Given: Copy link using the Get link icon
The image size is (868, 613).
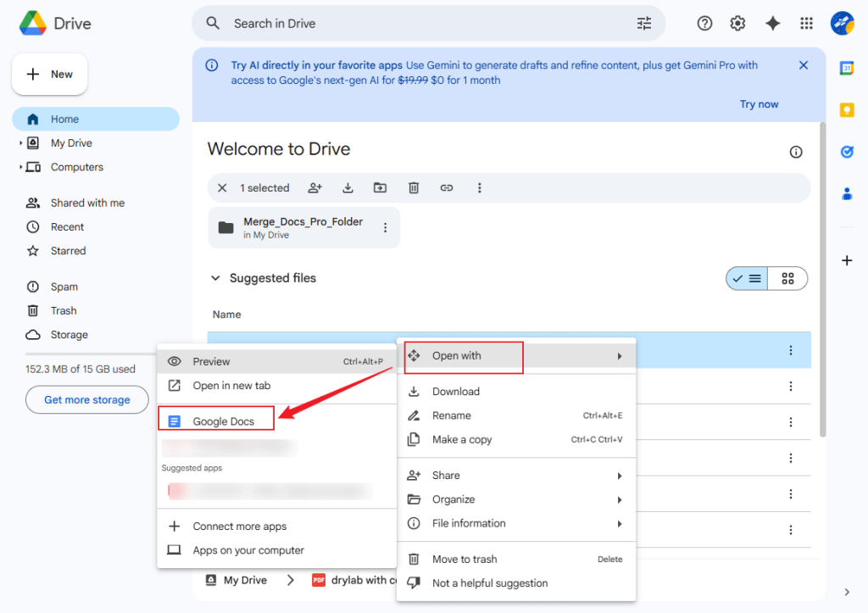Looking at the screenshot, I should pyautogui.click(x=447, y=187).
